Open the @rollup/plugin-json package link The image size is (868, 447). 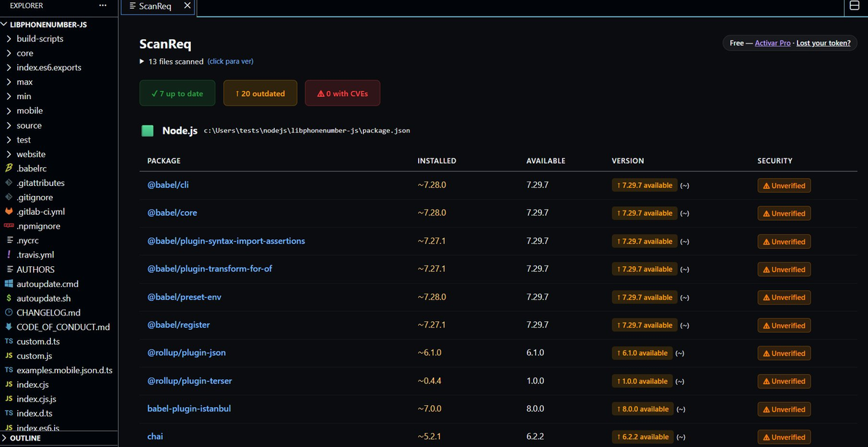point(187,353)
